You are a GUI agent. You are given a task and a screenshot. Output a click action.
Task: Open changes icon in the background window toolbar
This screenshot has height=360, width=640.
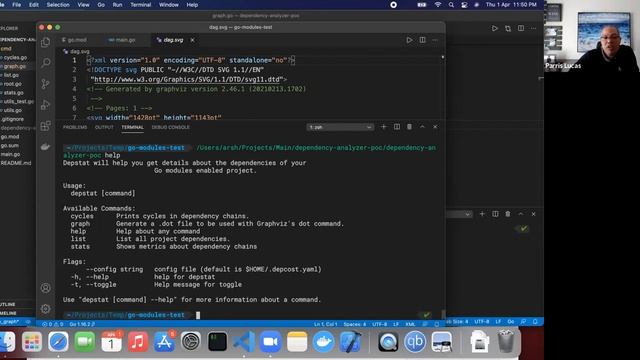pos(508,28)
